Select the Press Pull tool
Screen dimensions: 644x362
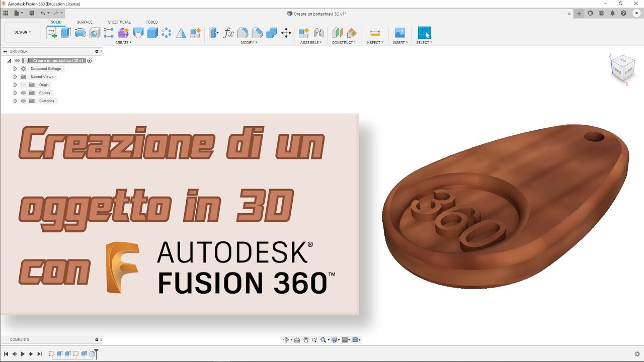pos(214,33)
